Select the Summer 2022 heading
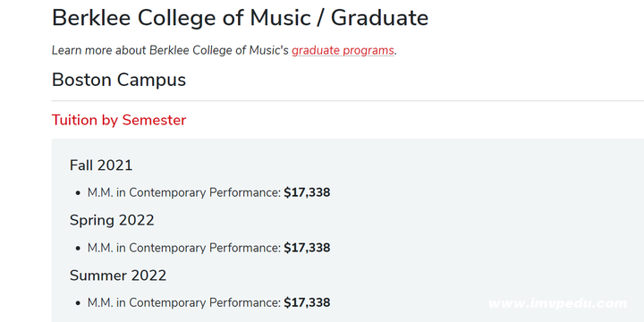 (118, 275)
